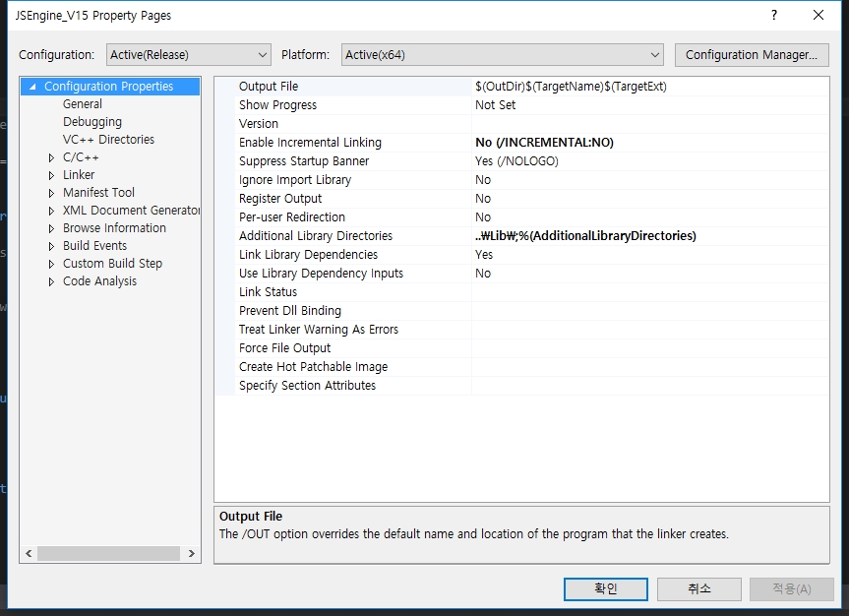Click the 취소 cancel button
Screen dimensions: 849x616
pos(698,588)
